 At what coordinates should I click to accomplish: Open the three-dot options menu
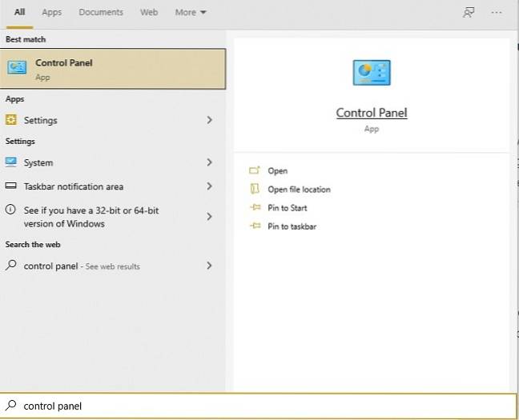point(497,13)
